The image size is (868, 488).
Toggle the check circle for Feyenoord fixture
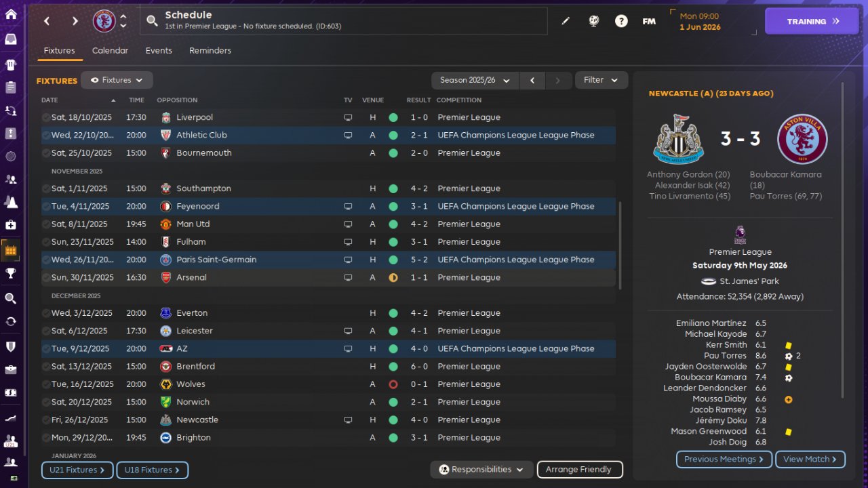45,206
